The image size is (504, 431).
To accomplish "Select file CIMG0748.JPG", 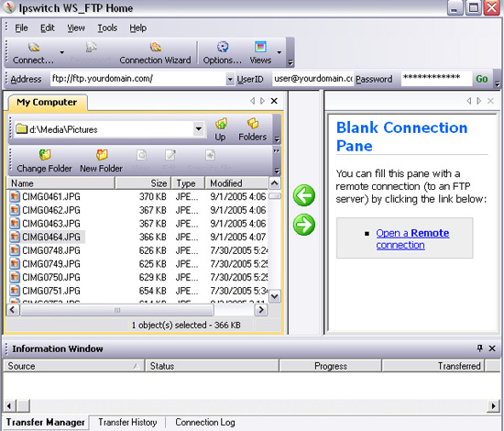I will point(51,250).
